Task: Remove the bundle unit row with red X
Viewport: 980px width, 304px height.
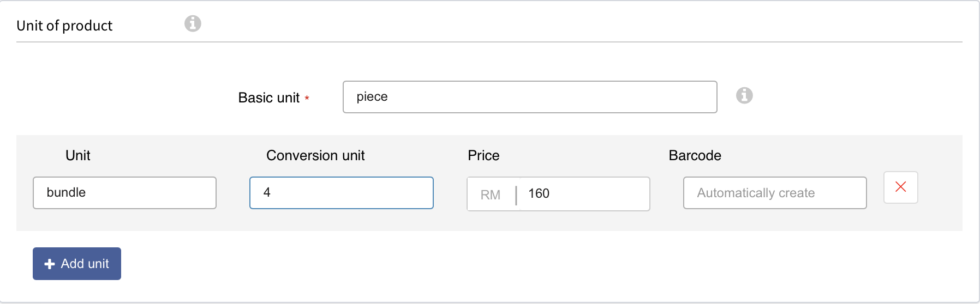Action: 901,187
